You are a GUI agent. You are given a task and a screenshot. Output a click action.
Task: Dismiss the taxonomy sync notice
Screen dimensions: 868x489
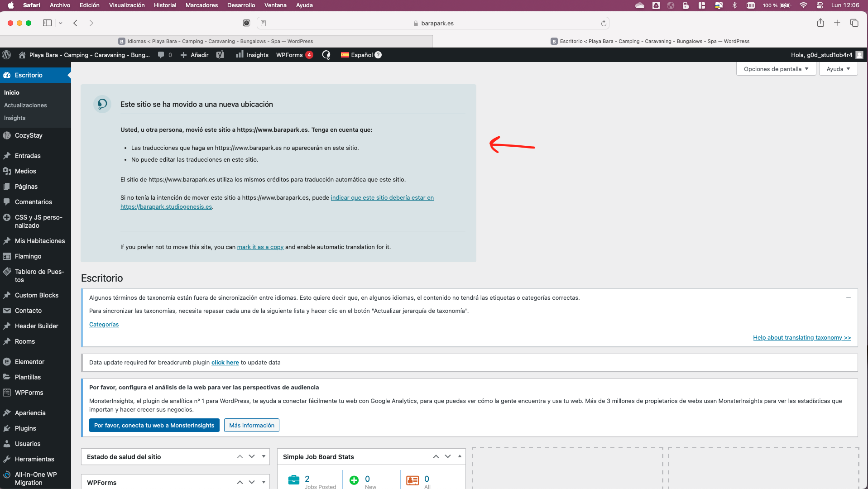point(848,297)
